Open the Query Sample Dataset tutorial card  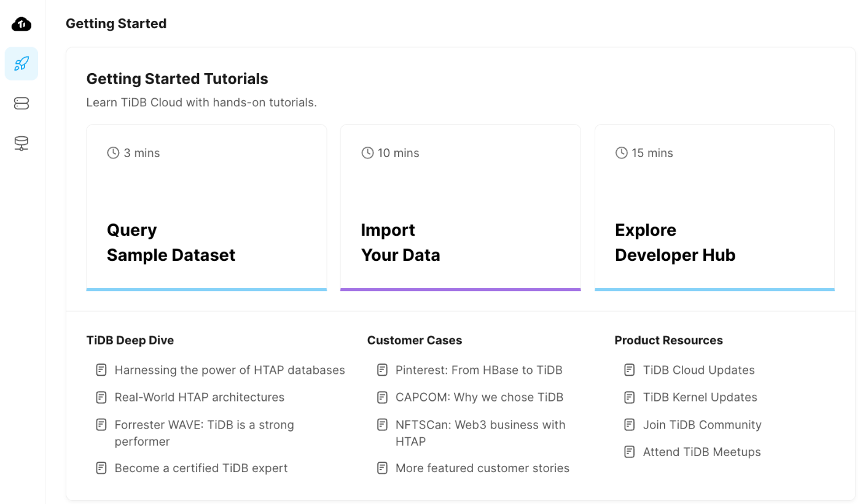206,207
